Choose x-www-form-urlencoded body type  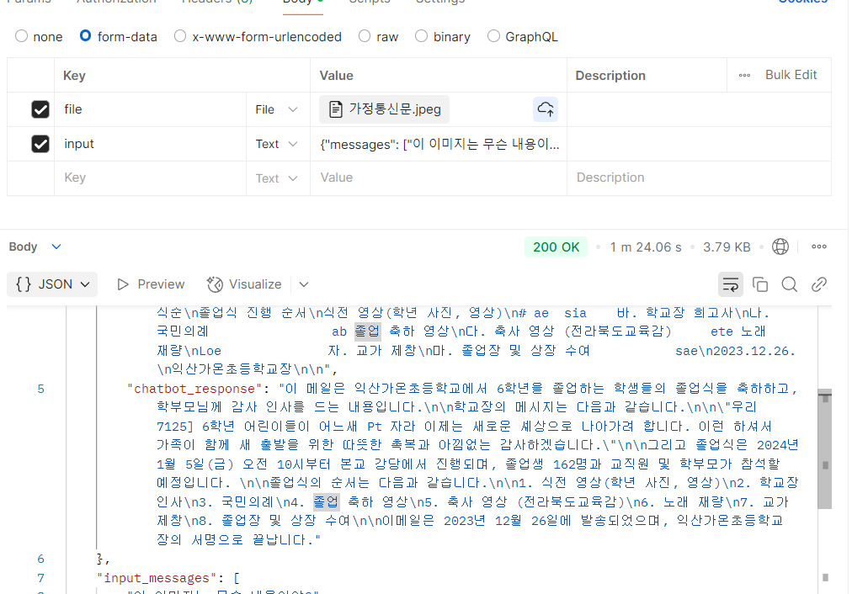tap(180, 36)
